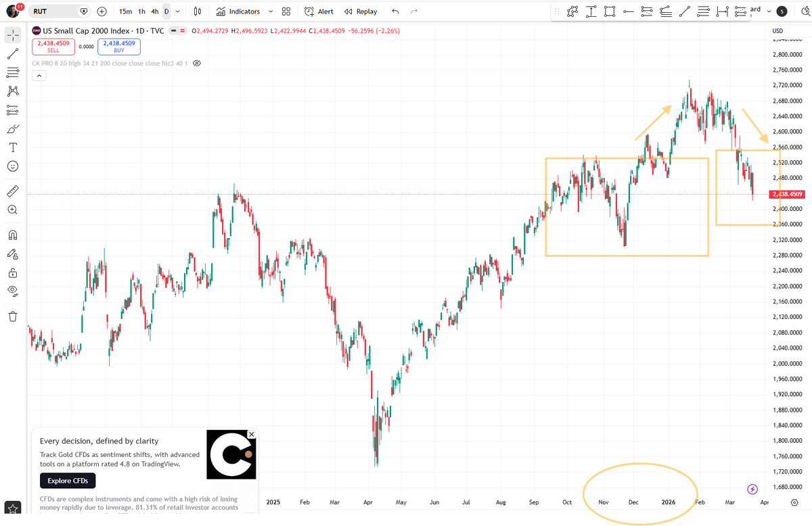Click the trash remove objects icon

point(13,316)
